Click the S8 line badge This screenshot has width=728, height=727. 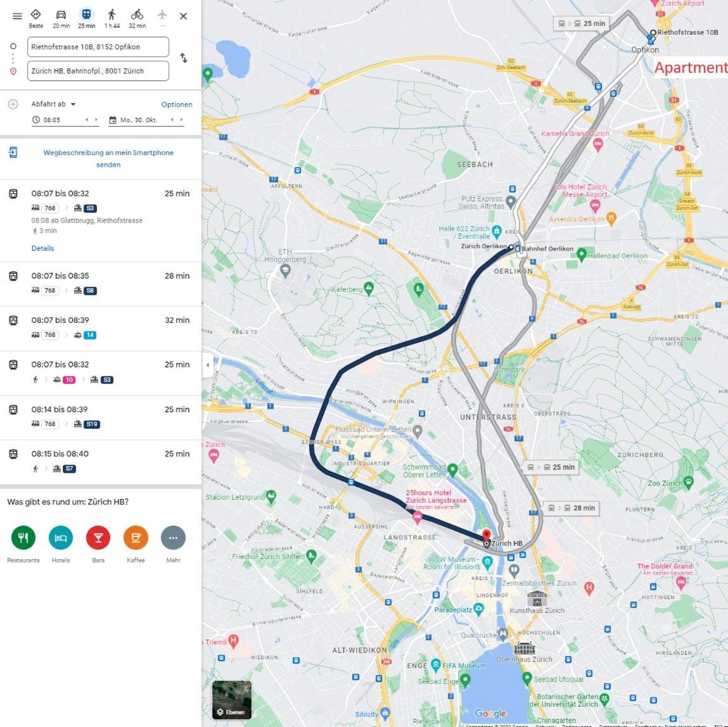click(91, 291)
